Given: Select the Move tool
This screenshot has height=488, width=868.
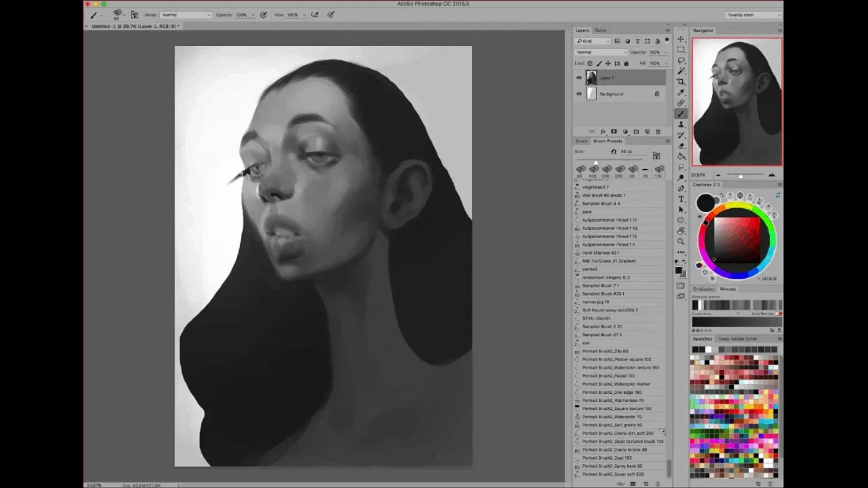Looking at the screenshot, I should tap(681, 38).
